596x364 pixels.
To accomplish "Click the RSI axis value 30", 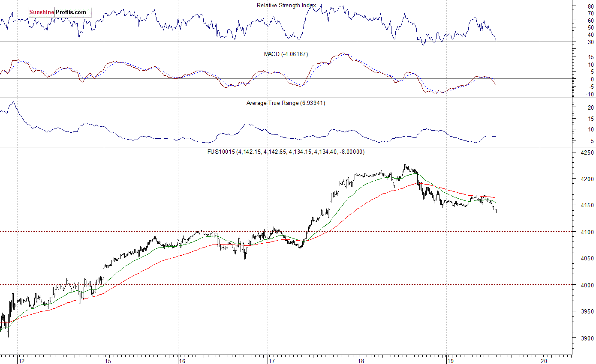I will click(x=590, y=42).
